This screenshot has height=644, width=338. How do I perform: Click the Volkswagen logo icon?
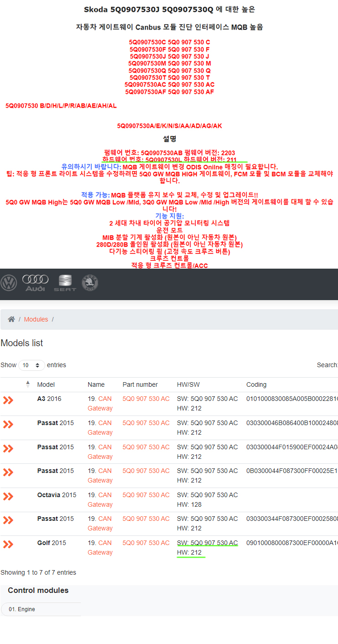(x=8, y=283)
